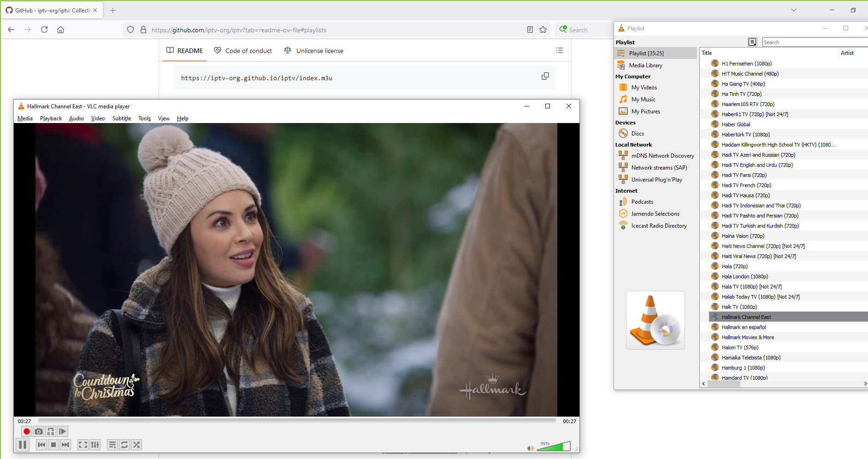Open tracking protection shield in address bar
The height and width of the screenshot is (459, 868).
point(130,29)
